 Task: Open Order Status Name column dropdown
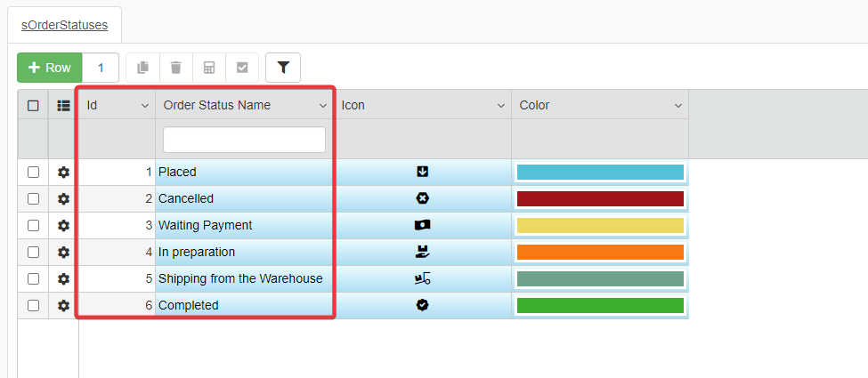click(x=323, y=106)
